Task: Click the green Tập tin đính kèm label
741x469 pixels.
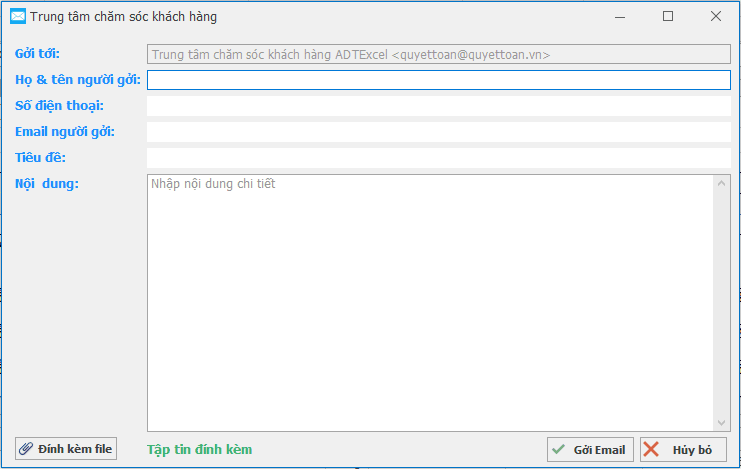Action: (x=200, y=450)
